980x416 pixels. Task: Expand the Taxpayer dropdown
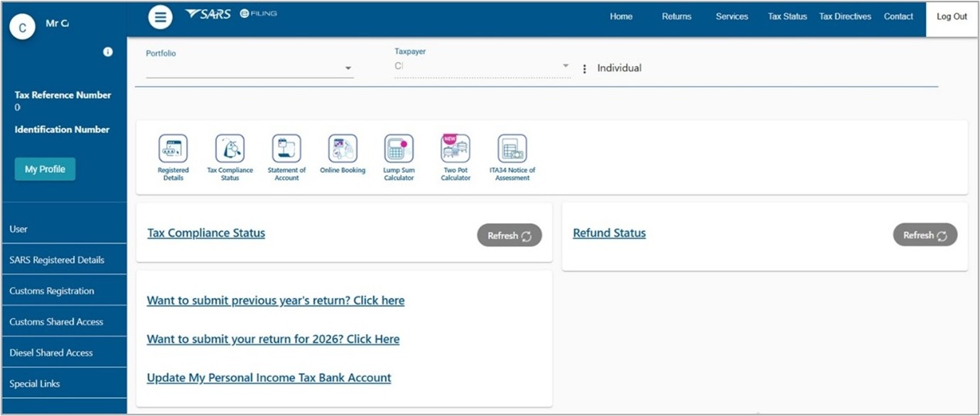click(x=483, y=66)
